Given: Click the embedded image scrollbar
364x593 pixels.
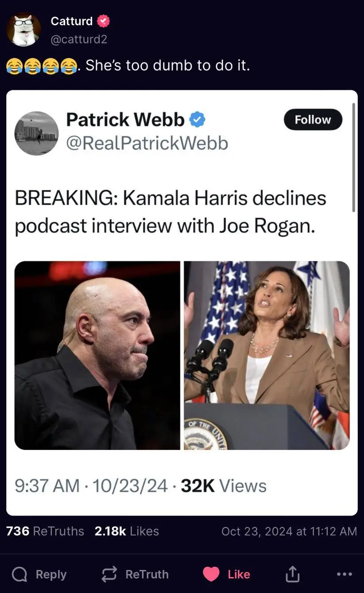Looking at the screenshot, I should coord(353,158).
